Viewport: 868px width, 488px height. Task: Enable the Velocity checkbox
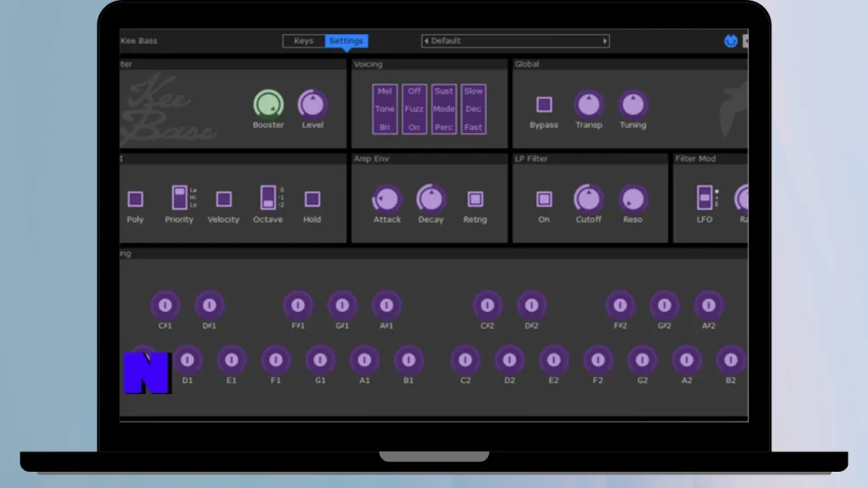click(x=224, y=199)
